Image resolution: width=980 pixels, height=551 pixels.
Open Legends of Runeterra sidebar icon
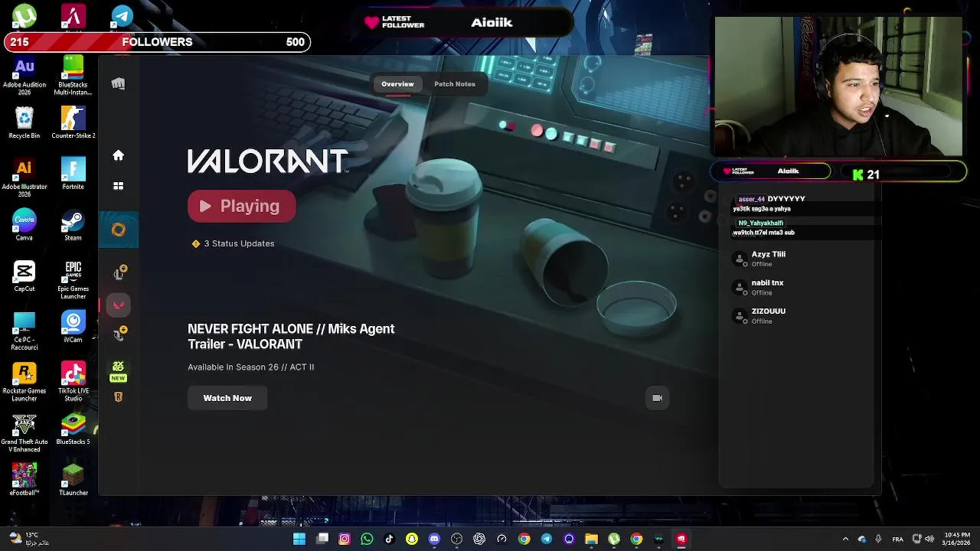[x=118, y=397]
